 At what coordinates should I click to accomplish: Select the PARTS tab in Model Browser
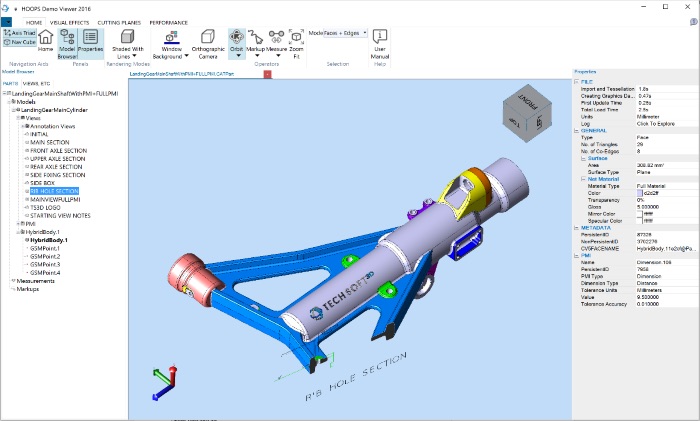click(x=10, y=83)
